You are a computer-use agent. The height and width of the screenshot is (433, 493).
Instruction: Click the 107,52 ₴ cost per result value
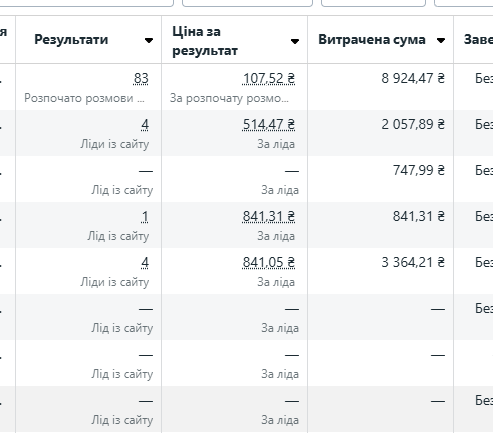tap(269, 79)
